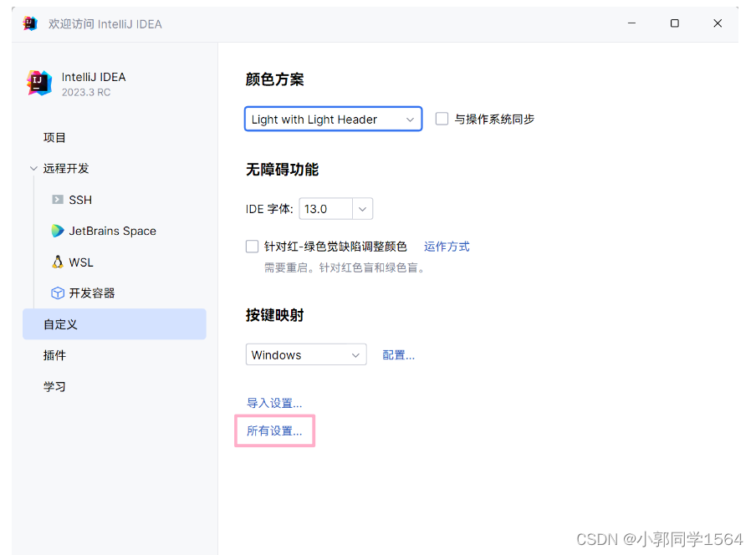
Task: Click the IntelliJ IDEA logo in sidebar
Action: [39, 84]
